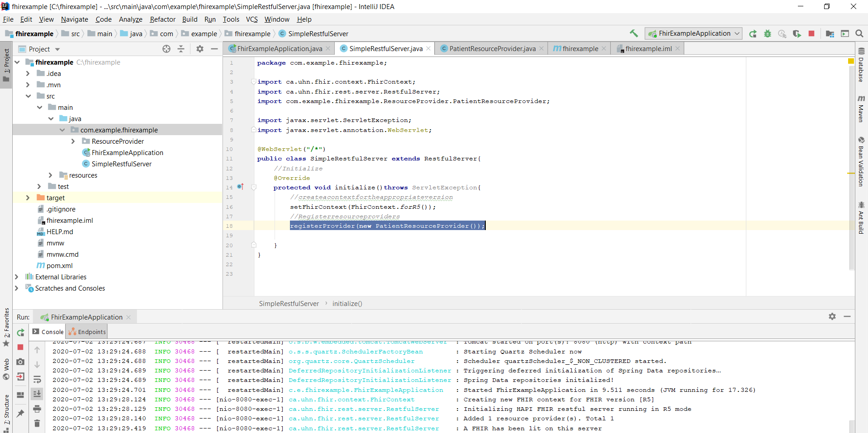The width and height of the screenshot is (868, 433).
Task: Click c.e.fhirexample.FhirExampleApplication console link
Action: (x=366, y=390)
